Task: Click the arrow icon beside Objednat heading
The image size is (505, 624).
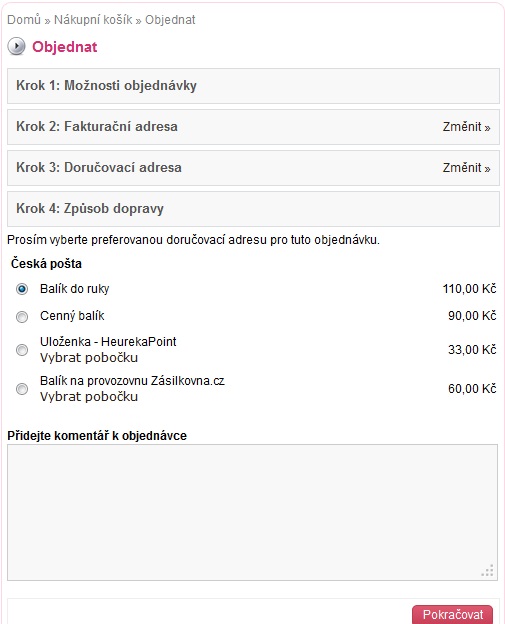Action: pyautogui.click(x=16, y=47)
